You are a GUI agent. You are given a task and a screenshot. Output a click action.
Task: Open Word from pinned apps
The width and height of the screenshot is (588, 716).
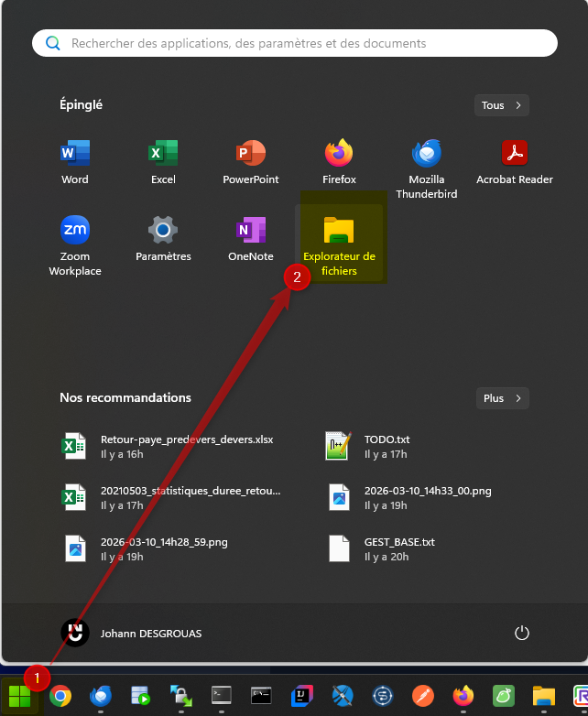click(x=75, y=161)
